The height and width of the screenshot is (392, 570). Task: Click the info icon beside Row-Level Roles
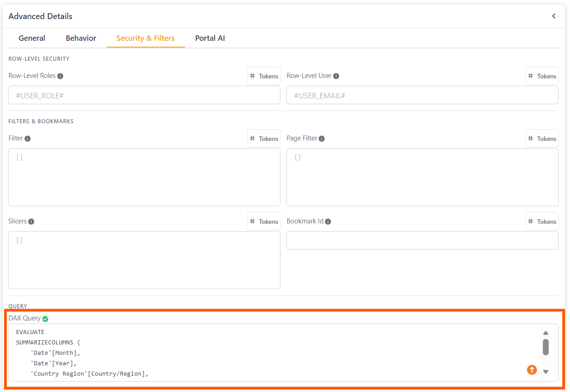click(61, 76)
